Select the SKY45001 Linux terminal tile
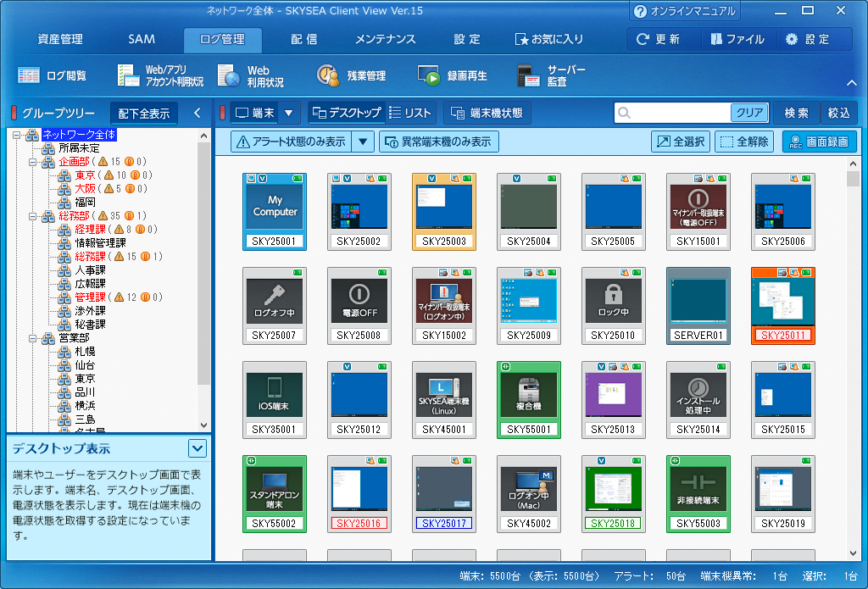 [x=444, y=400]
